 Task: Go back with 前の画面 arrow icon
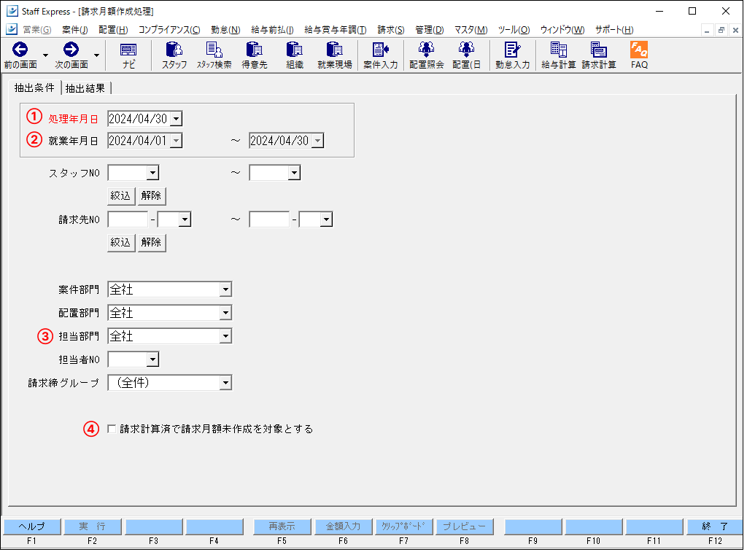pyautogui.click(x=20, y=50)
